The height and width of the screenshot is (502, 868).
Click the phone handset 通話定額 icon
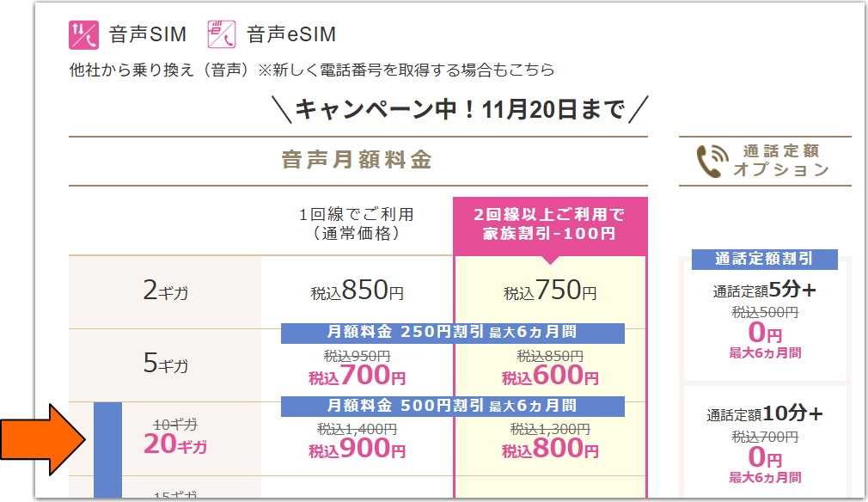tap(712, 161)
